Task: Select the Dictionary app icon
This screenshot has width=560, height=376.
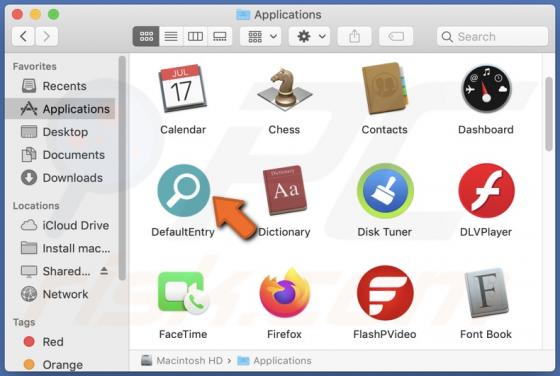Action: click(x=284, y=190)
